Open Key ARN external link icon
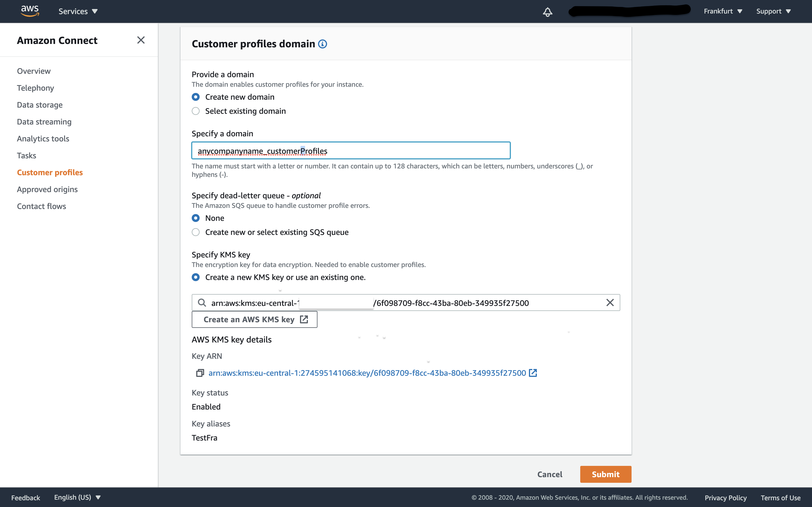 (x=533, y=373)
